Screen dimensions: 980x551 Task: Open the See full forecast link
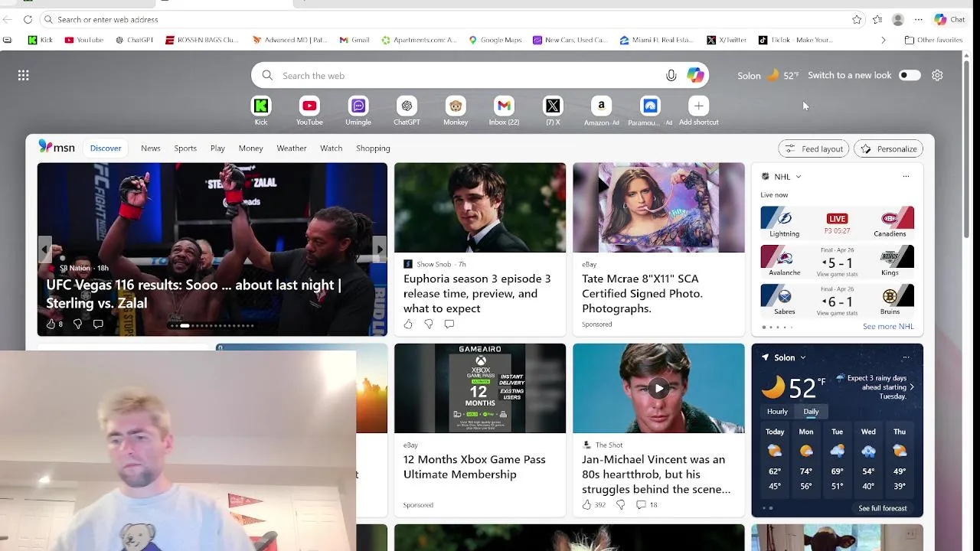(x=882, y=508)
